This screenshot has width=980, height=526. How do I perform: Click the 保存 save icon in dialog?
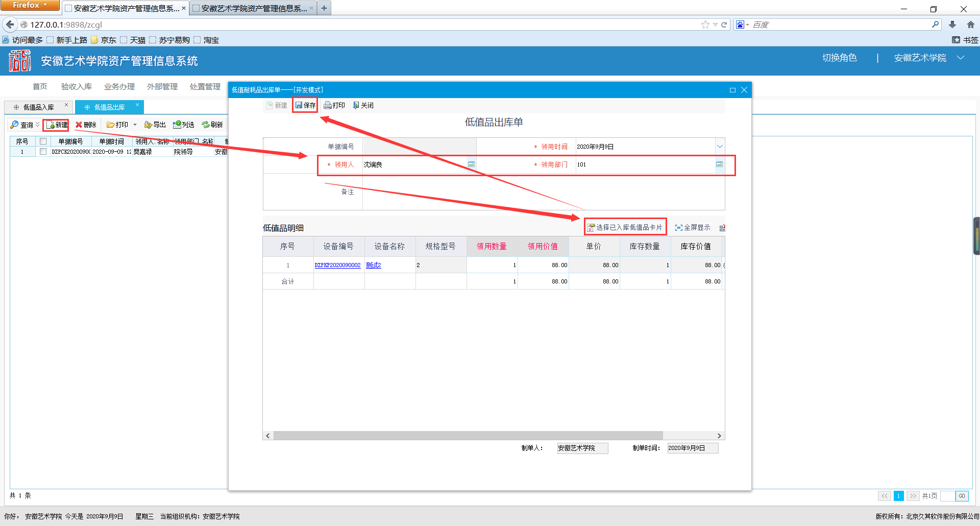[x=299, y=105]
